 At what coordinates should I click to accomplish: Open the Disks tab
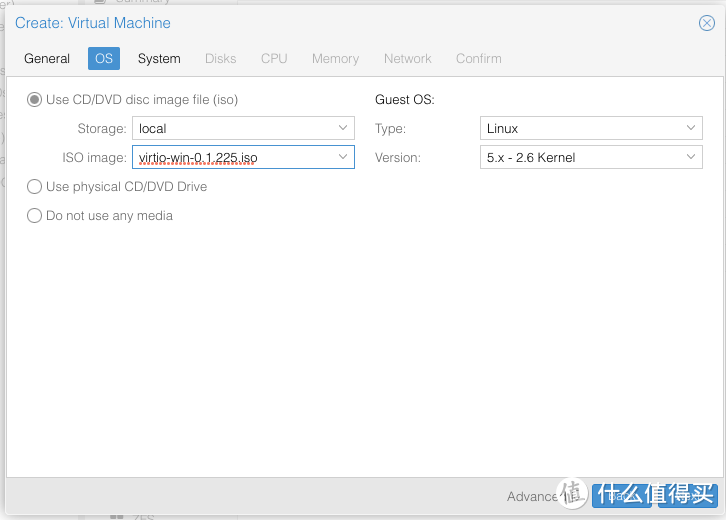pyautogui.click(x=221, y=58)
